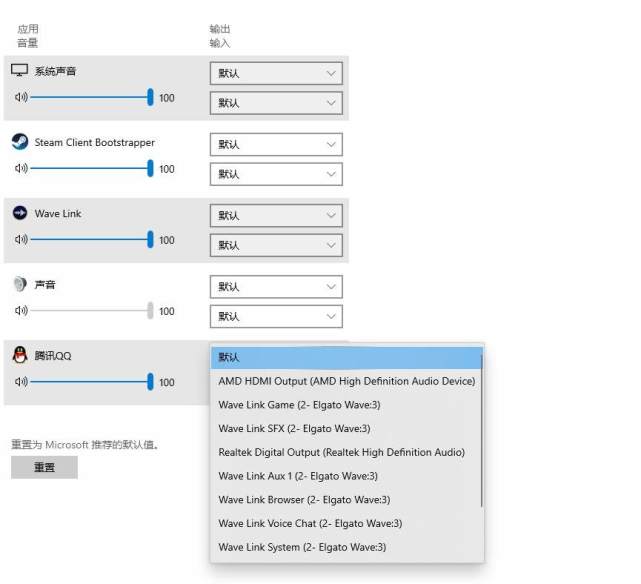Screen dimensions: 641x584
Task: Open Steam Client Bootstrapper input dropdown
Action: pyautogui.click(x=276, y=174)
